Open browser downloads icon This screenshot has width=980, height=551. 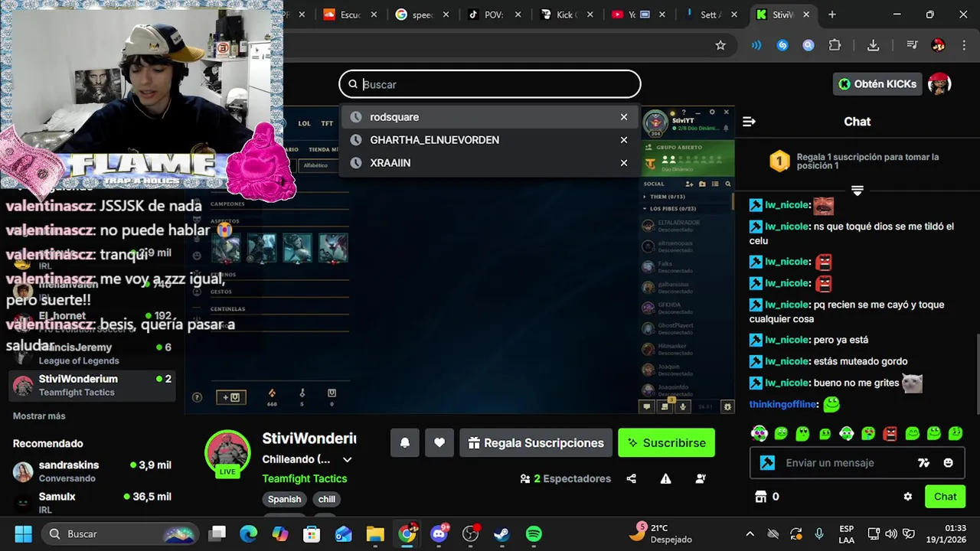[x=873, y=45]
